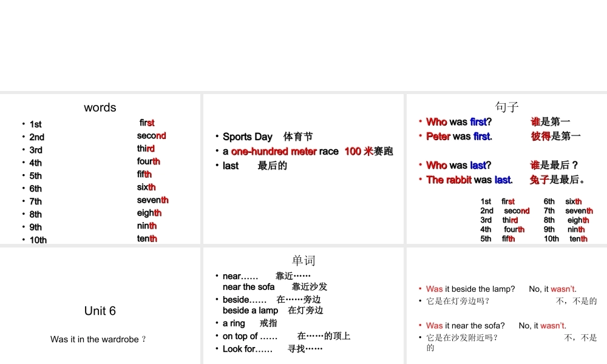
Task: Click the word 'second' in words slide
Action: [151, 135]
